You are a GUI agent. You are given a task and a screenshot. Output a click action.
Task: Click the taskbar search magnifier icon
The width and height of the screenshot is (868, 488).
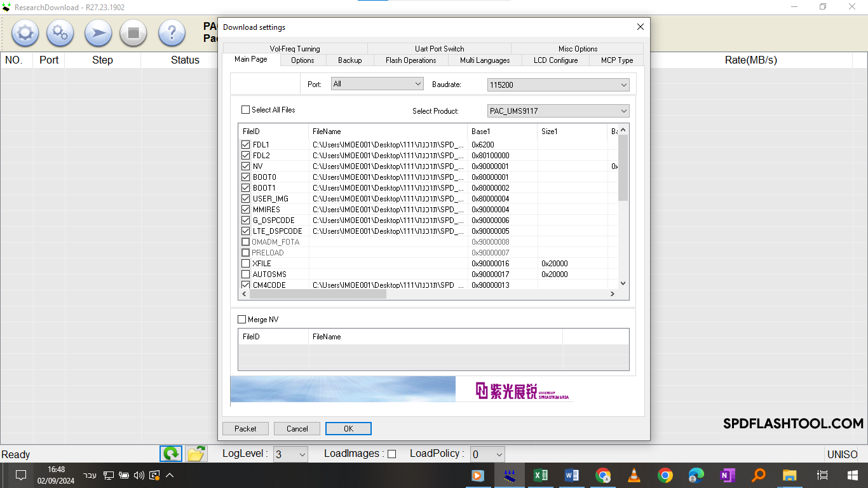(759, 475)
